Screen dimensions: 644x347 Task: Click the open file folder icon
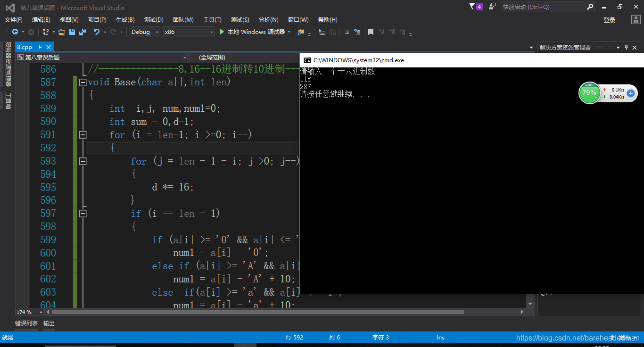[x=62, y=32]
